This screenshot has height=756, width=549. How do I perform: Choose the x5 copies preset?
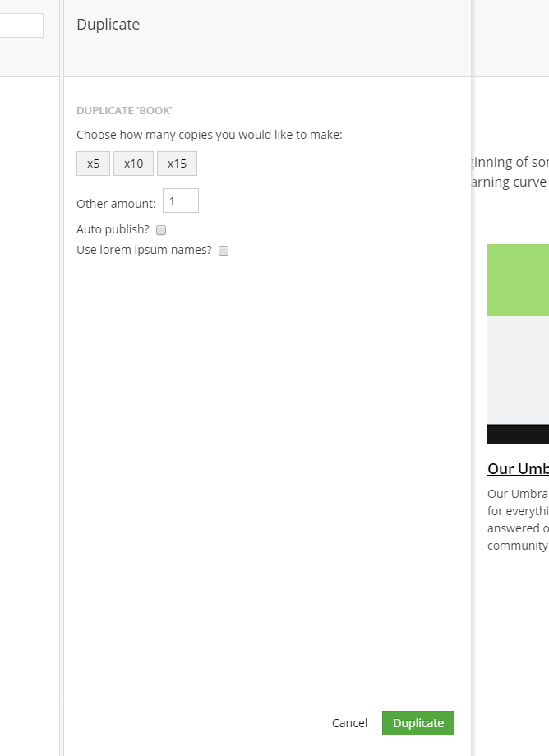coord(93,164)
